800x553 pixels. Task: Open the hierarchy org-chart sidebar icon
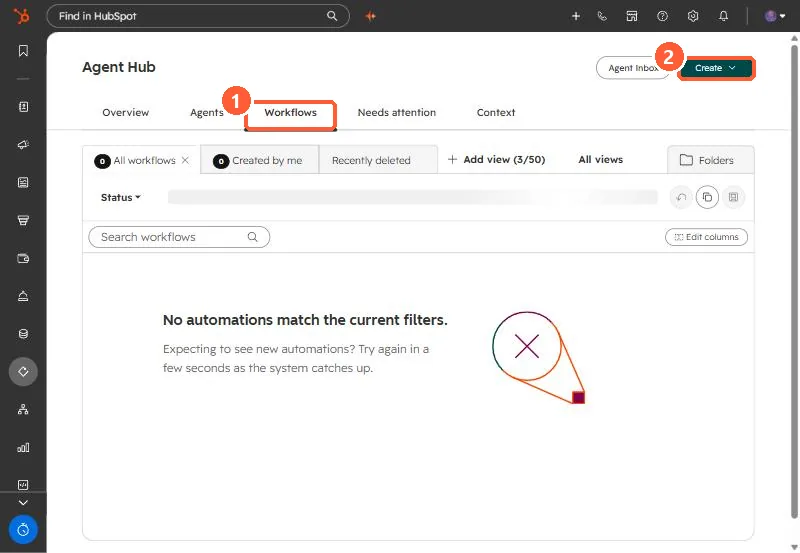(23, 409)
